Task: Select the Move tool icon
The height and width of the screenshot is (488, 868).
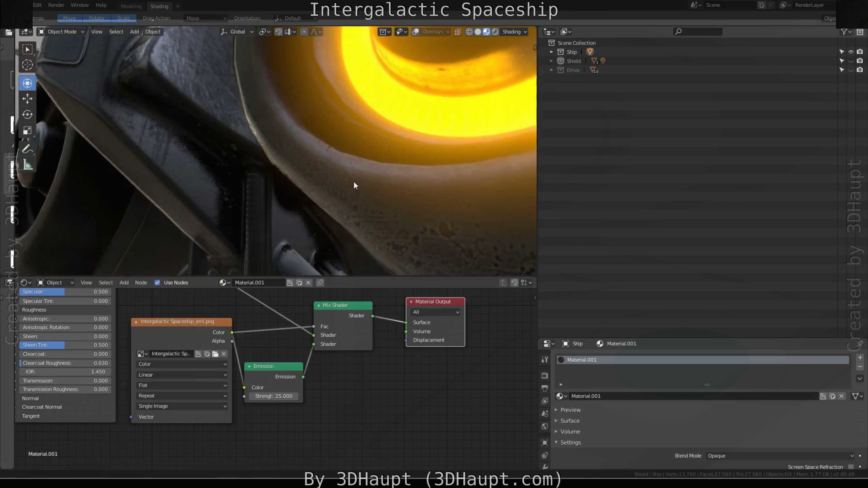Action: [x=27, y=98]
